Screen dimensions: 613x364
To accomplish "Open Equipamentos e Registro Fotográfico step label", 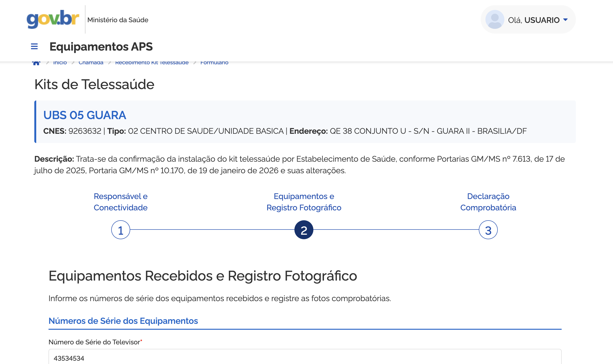I will 305,202.
